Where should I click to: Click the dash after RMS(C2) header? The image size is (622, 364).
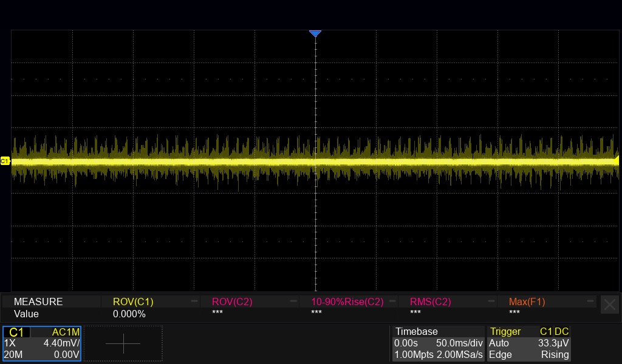coord(491,301)
